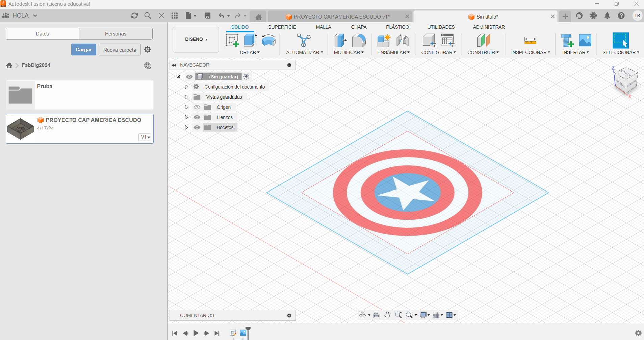Click the Create Form tool icon
This screenshot has width=644, height=340.
coord(268,40)
